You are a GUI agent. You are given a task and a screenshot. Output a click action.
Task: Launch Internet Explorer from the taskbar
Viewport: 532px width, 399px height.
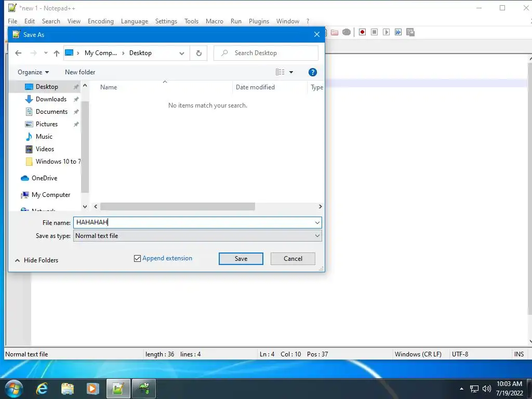click(42, 389)
